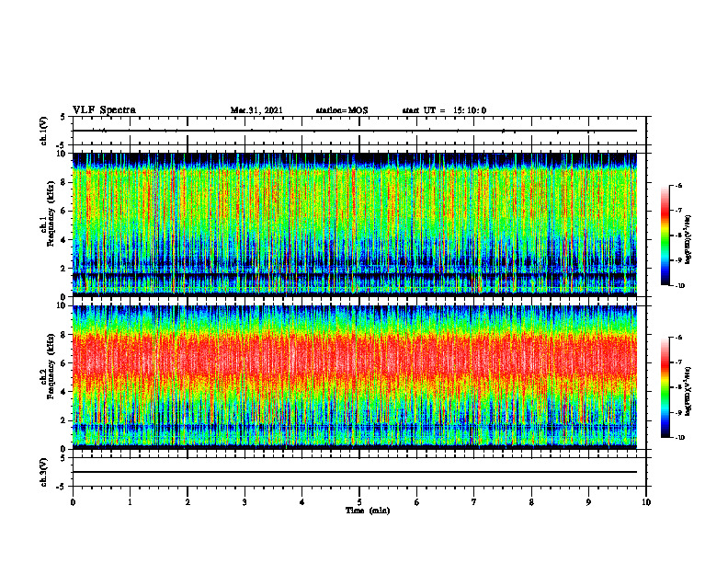The height and width of the screenshot is (563, 728).
Task: Click the "8" tick on time axis
Action: [x=531, y=502]
